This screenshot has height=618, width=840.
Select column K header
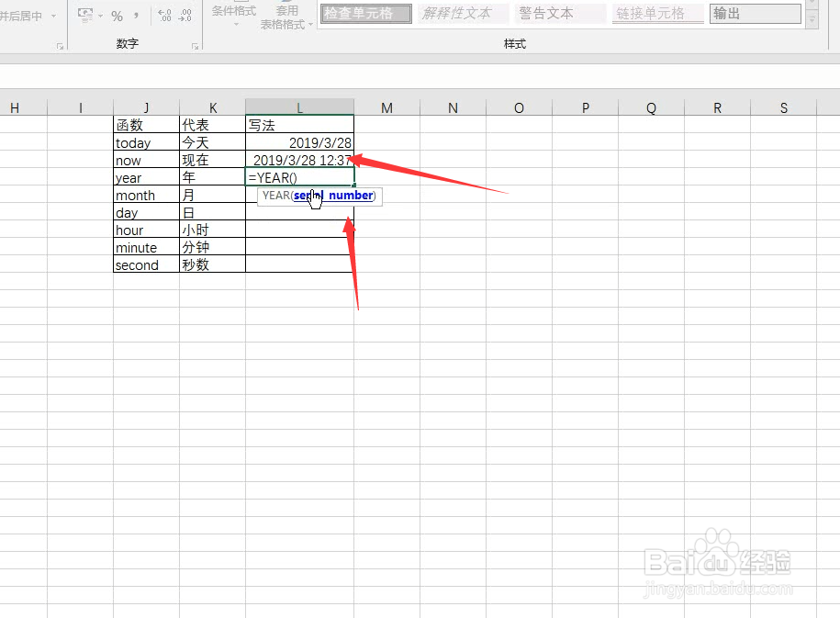point(213,107)
